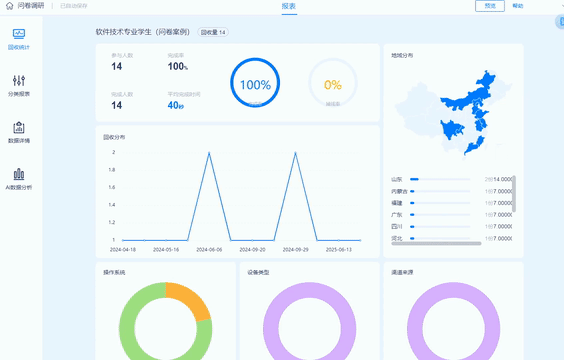The width and height of the screenshot is (564, 360).
Task: Click the 2024-09-29 peak point on line chart
Action: [295, 153]
